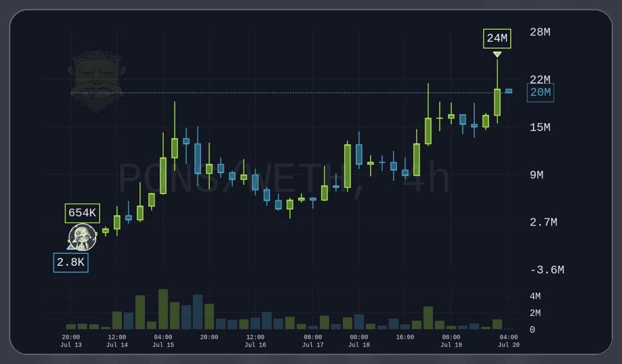Click the round avatar icon near 654K
Viewport: 622px width, 364px height.
coord(83,237)
